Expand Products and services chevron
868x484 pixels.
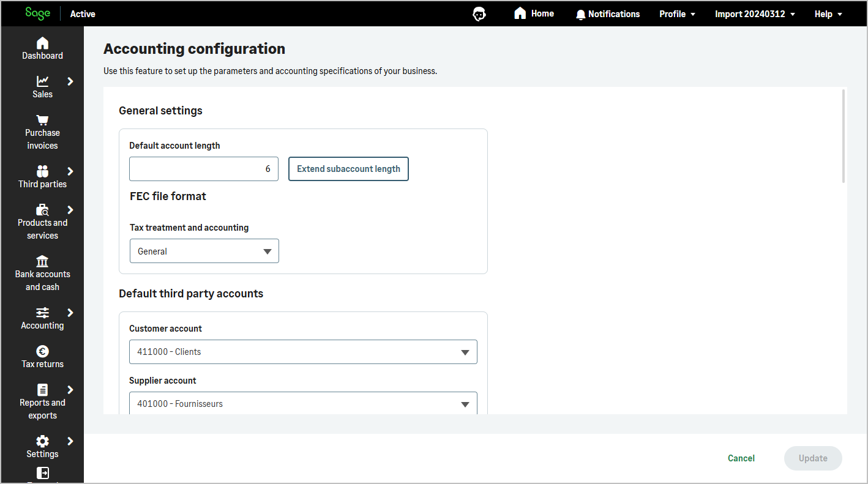tap(70, 210)
